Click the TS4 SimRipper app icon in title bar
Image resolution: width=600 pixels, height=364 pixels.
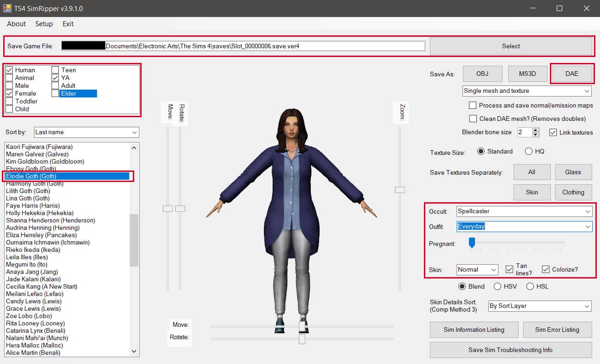point(7,8)
